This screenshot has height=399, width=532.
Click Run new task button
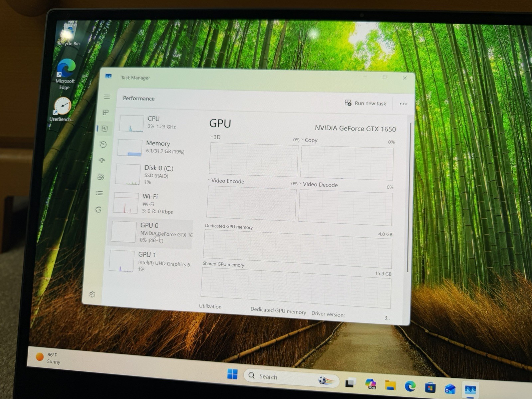click(x=365, y=103)
